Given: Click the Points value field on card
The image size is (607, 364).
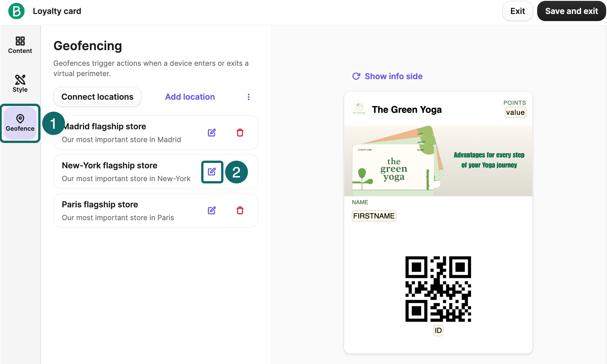Looking at the screenshot, I should click(515, 113).
